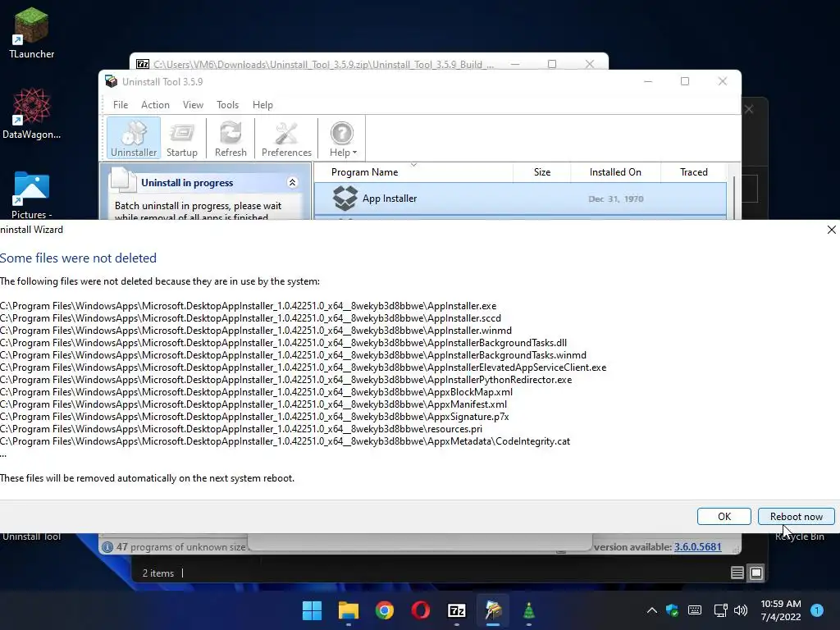The height and width of the screenshot is (630, 840).
Task: Open the View menu
Action: pos(193,105)
